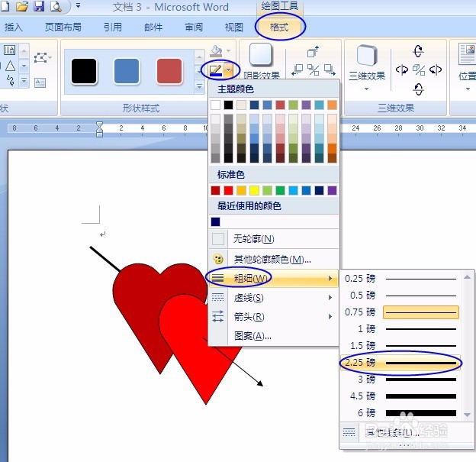Open the 页面布局 ribbon tab
Viewport: 476px width, 462px height.
[63, 27]
